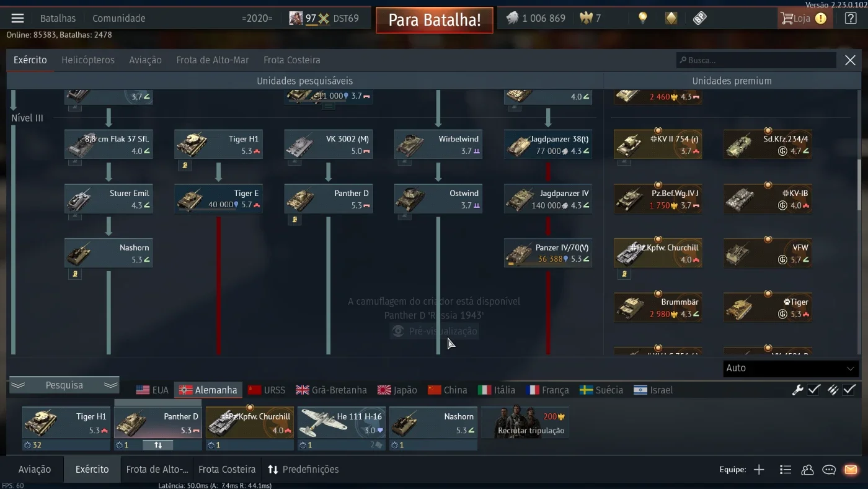Select the Jagdpanzer IV card
Image resolution: width=868 pixels, height=489 pixels.
coord(548,199)
